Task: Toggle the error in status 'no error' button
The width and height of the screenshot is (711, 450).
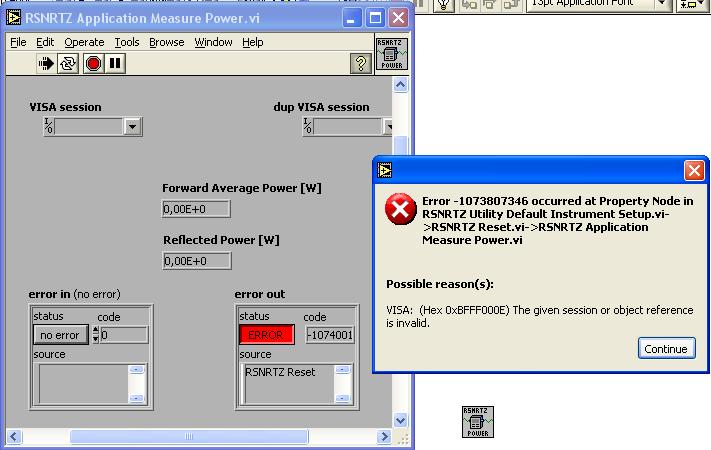Action: click(61, 335)
